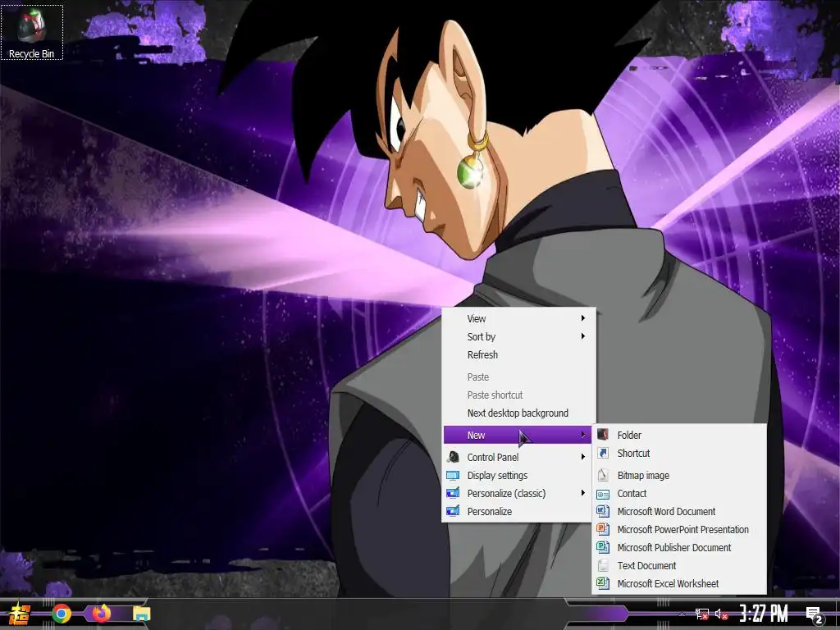Click the Control Panel menu icon
The width and height of the screenshot is (840, 630).
[x=453, y=457]
